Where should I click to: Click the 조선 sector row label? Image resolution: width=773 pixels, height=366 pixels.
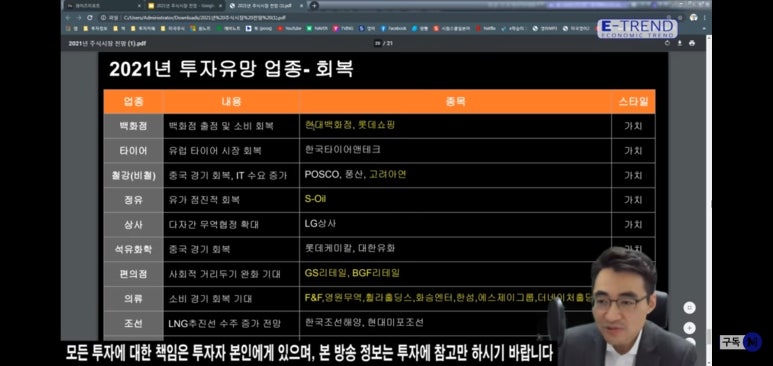coord(133,323)
